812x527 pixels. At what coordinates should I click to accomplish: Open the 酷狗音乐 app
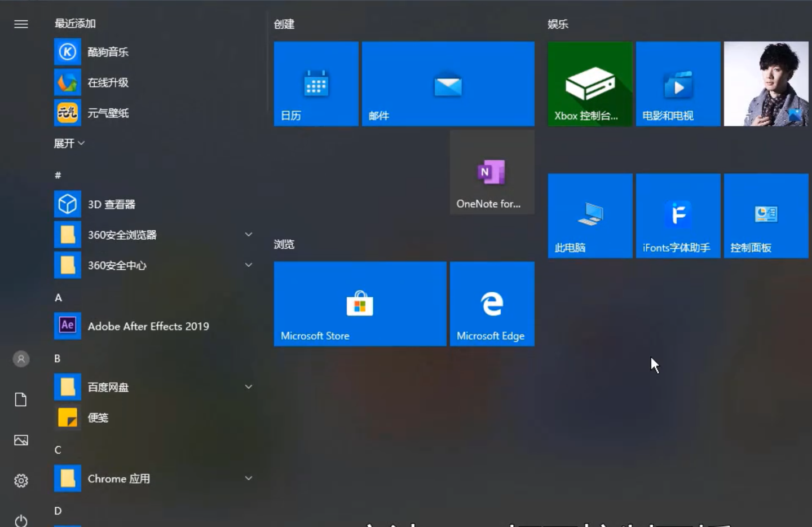click(107, 52)
